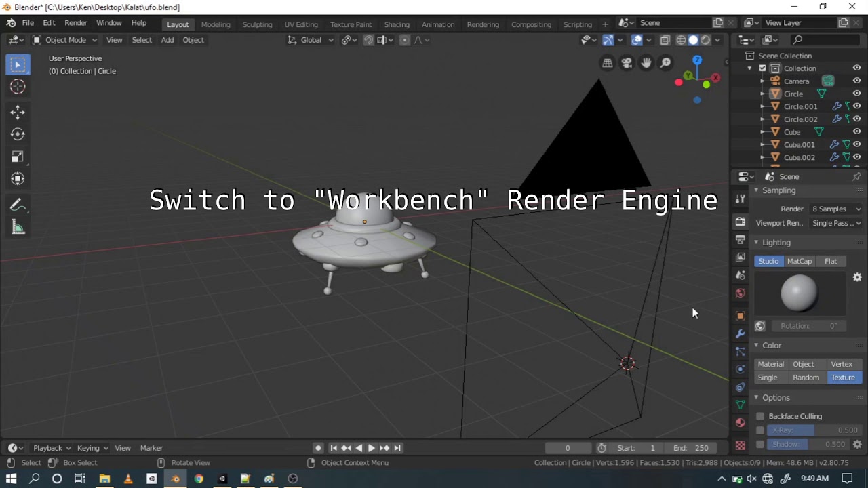Screen dimensions: 868x488
Task: Click the current frame number field
Action: (x=568, y=448)
